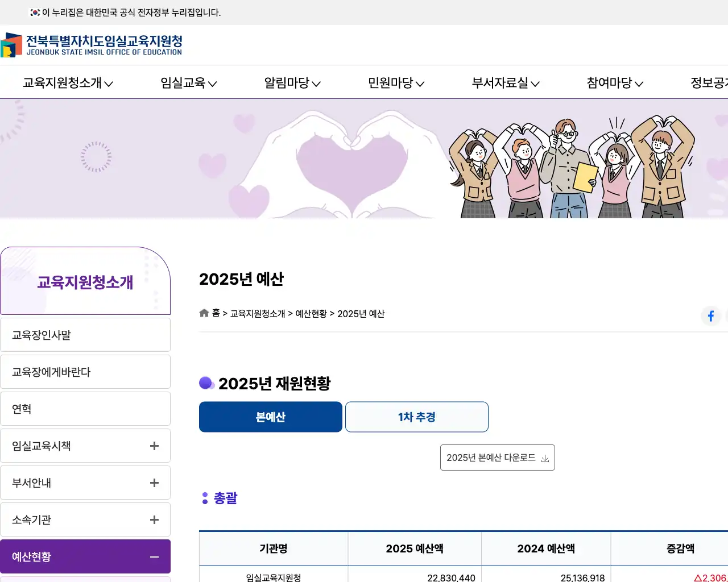This screenshot has width=728, height=582.
Task: Select the 본예산 tab
Action: click(270, 417)
